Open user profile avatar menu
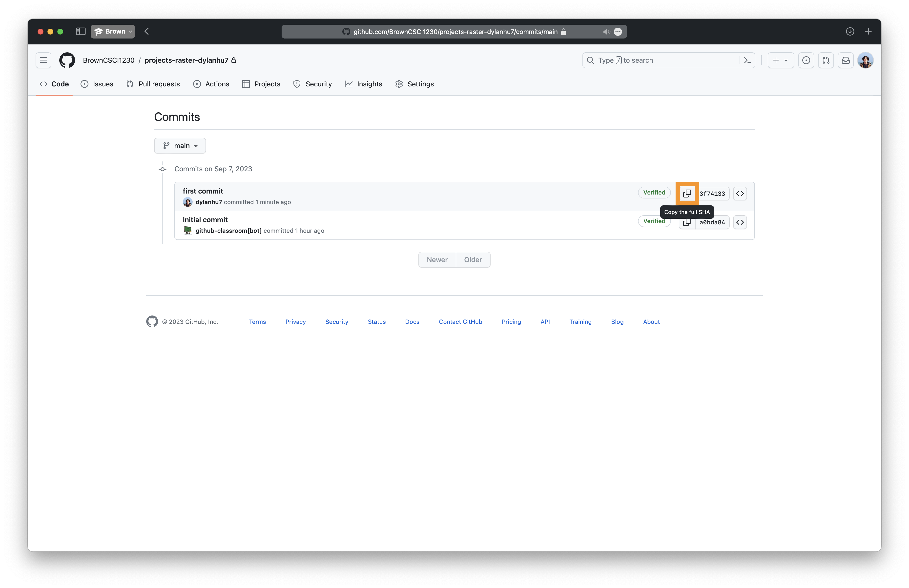Screen dimensions: 909x588 (865, 60)
